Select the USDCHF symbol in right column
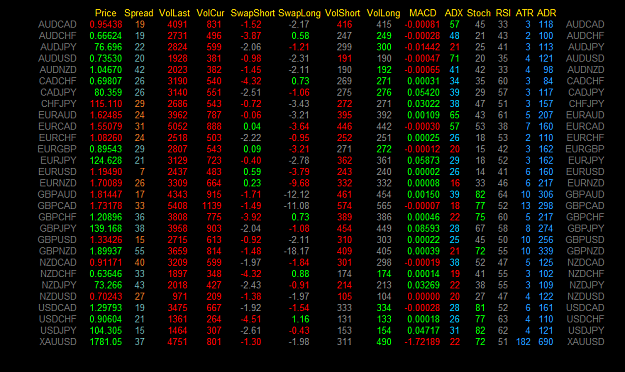The height and width of the screenshot is (372, 625). tap(586, 319)
